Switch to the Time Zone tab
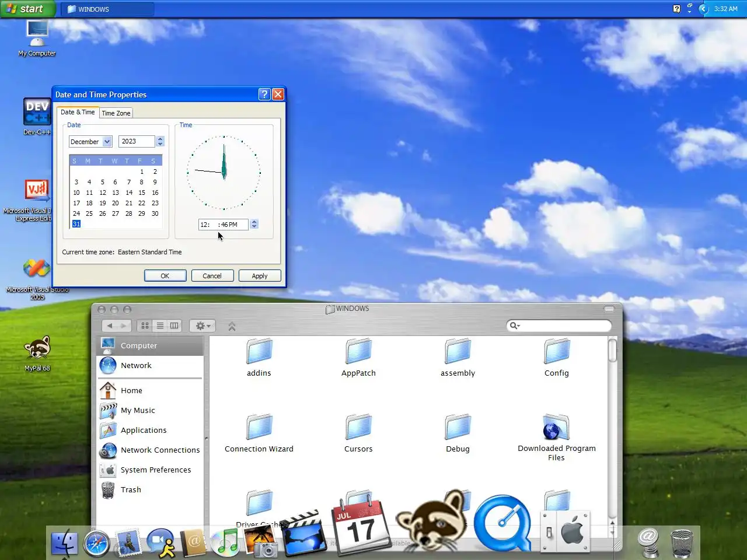Screen dimensions: 747x560 tap(116, 113)
